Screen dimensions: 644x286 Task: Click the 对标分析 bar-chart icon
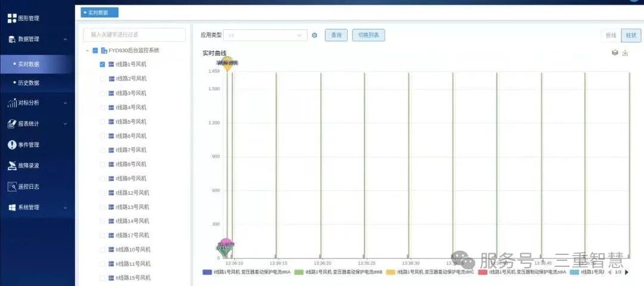(12, 103)
